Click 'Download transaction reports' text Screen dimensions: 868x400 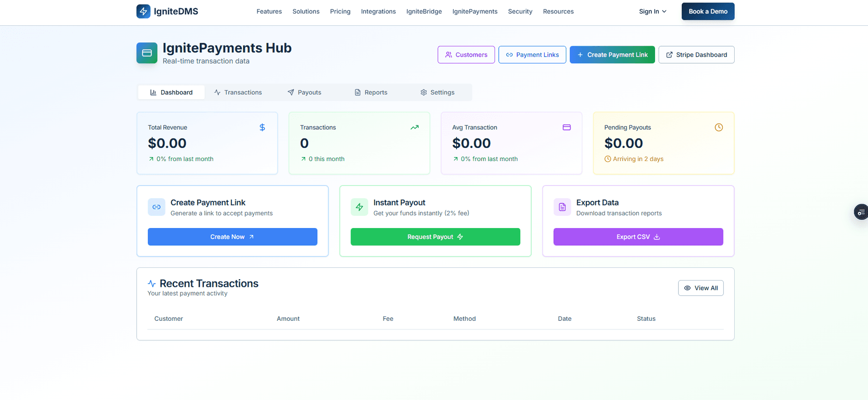pos(619,213)
